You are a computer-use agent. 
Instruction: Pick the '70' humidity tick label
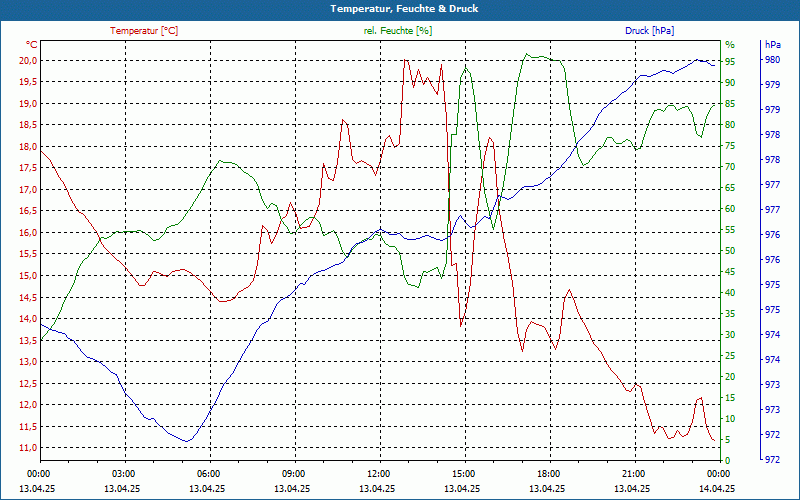click(730, 167)
